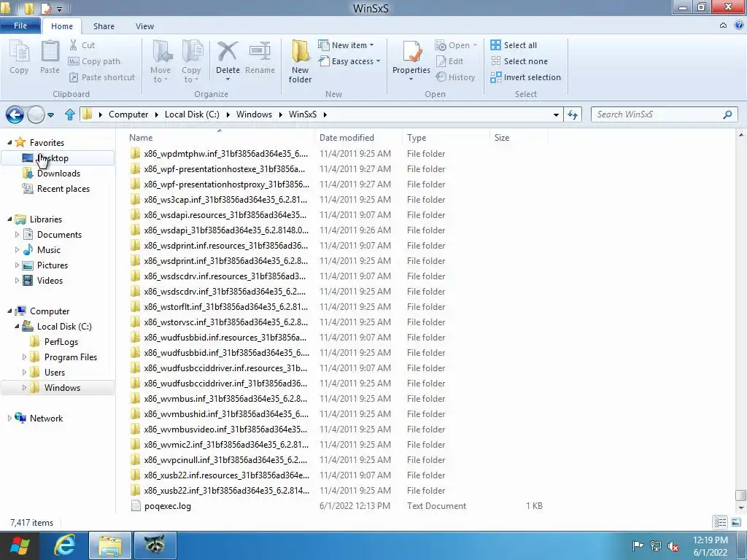Launch Internet Explorer from taskbar
747x560 pixels.
(x=64, y=545)
